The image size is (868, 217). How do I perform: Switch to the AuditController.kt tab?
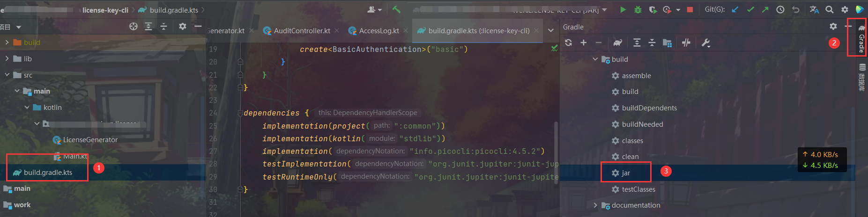(302, 31)
